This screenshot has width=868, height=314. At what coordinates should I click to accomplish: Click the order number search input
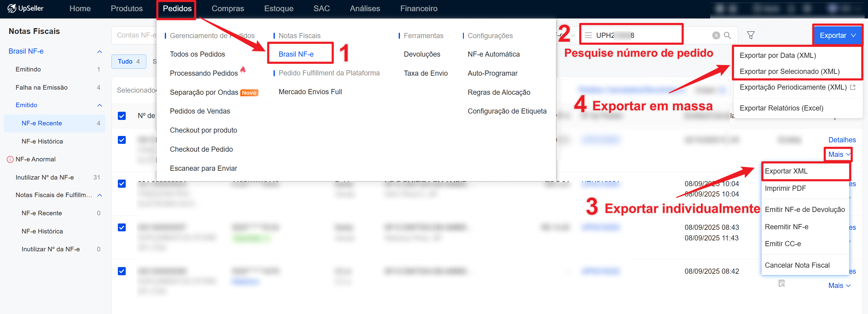(x=650, y=35)
